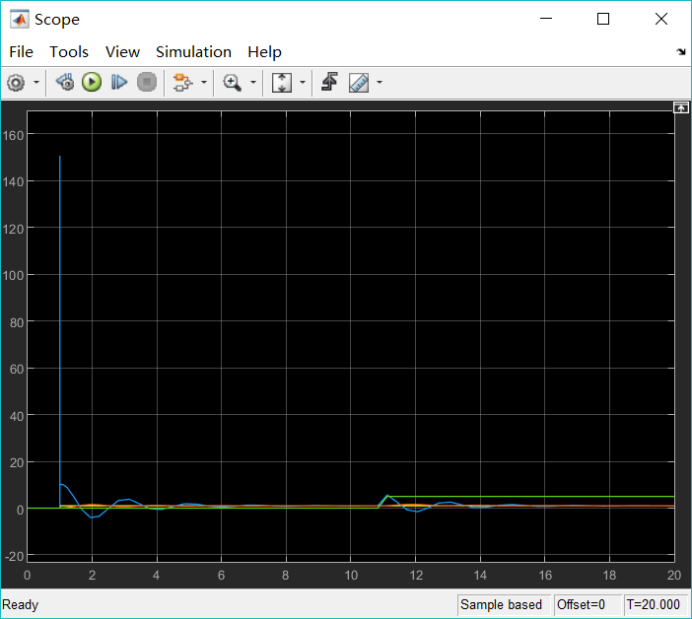The width and height of the screenshot is (692, 619).
Task: Expand the Measurements dropdown arrow
Action: pyautogui.click(x=379, y=83)
